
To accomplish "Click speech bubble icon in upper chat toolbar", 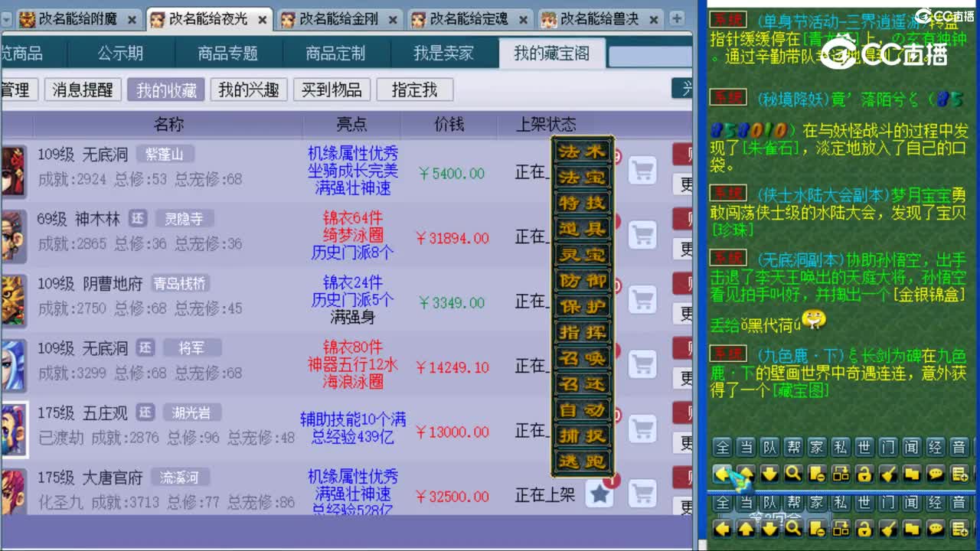I will click(936, 474).
